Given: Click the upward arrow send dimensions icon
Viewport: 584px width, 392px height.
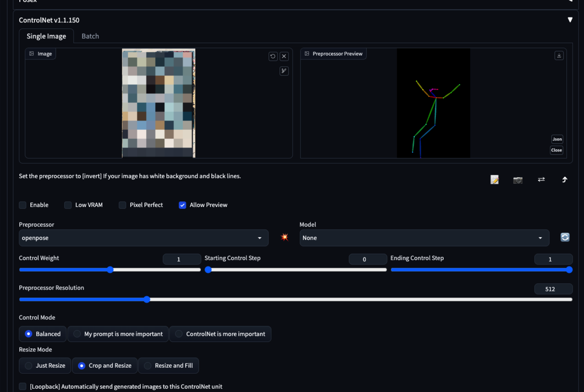Looking at the screenshot, I should (x=565, y=180).
